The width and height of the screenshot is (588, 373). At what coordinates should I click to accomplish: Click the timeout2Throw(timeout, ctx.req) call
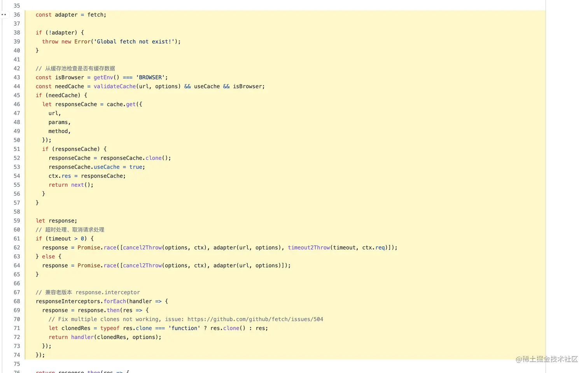click(338, 247)
